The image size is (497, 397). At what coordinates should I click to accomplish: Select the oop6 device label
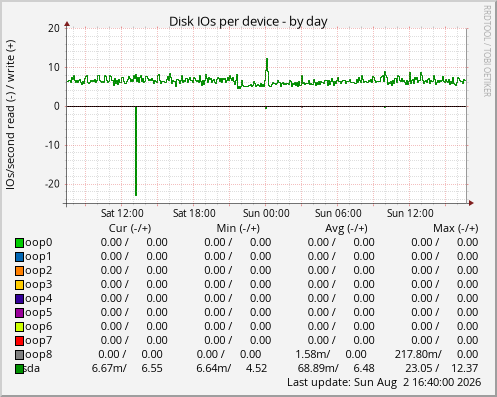[x=38, y=327]
